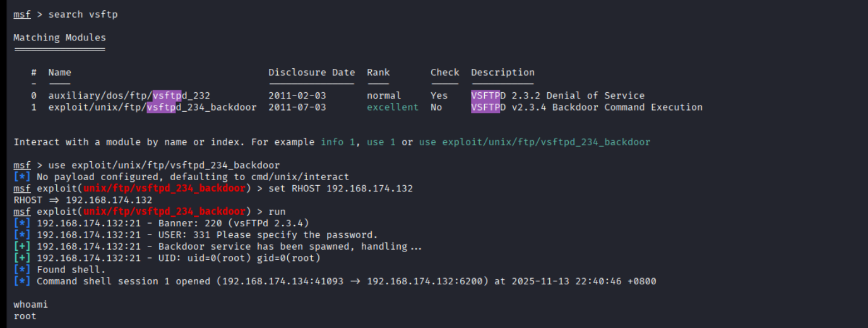
Task: Click the 'use 1' example text
Action: click(381, 142)
